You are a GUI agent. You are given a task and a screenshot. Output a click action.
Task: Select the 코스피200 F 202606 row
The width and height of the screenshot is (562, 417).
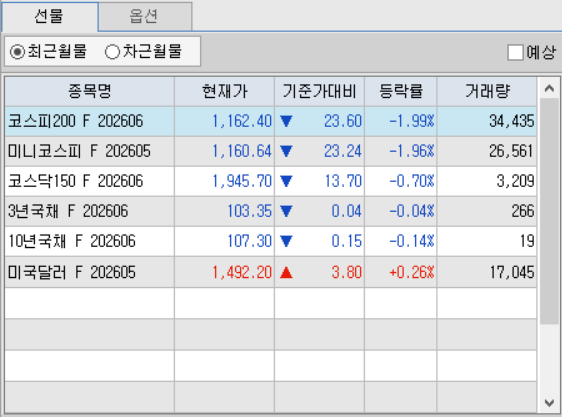coord(271,121)
